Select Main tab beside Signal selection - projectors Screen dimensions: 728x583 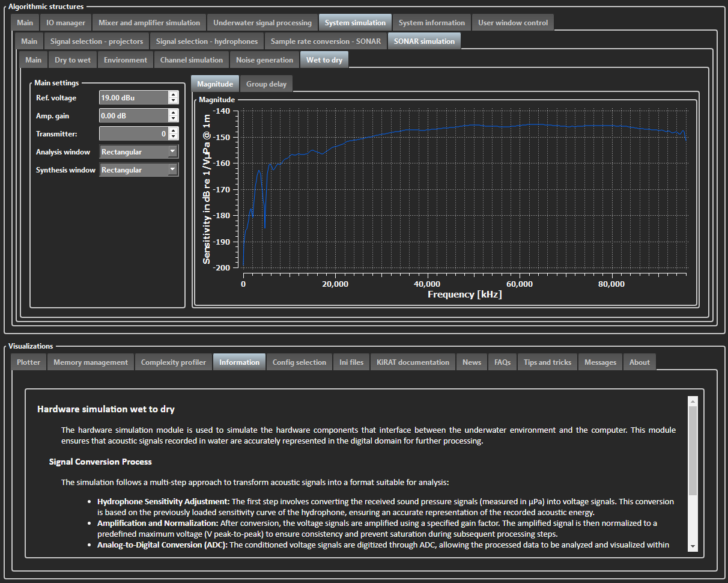[29, 41]
